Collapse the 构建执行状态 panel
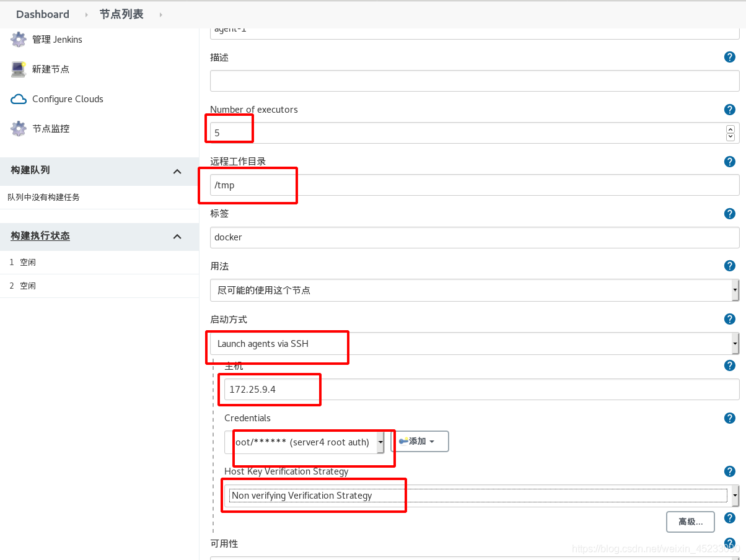Screen dimensions: 746x560 point(177,237)
